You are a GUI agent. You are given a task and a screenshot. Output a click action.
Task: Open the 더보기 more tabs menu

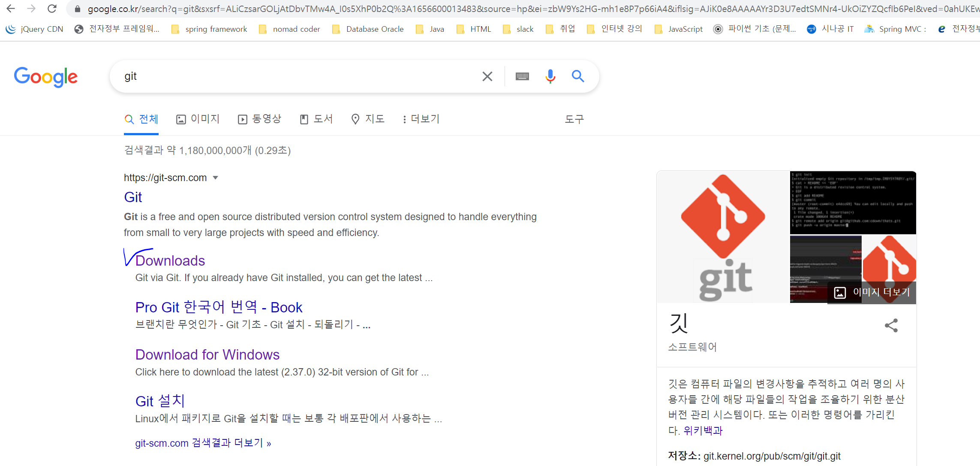point(421,119)
